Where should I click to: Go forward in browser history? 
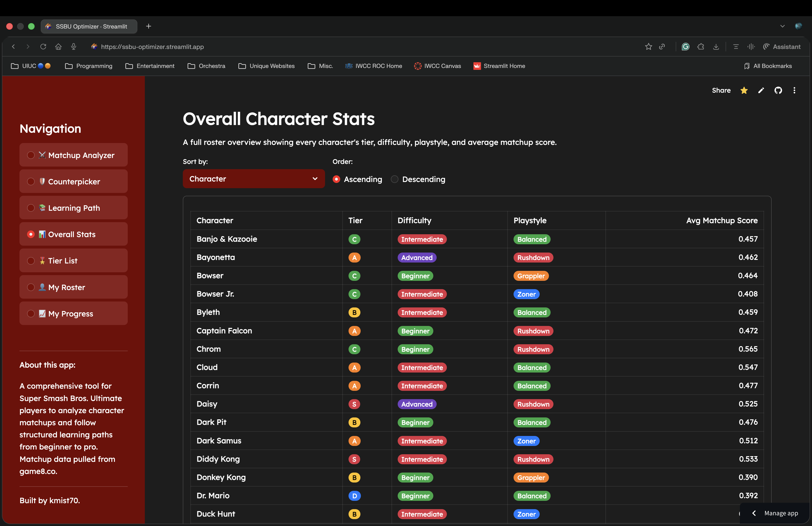point(28,47)
